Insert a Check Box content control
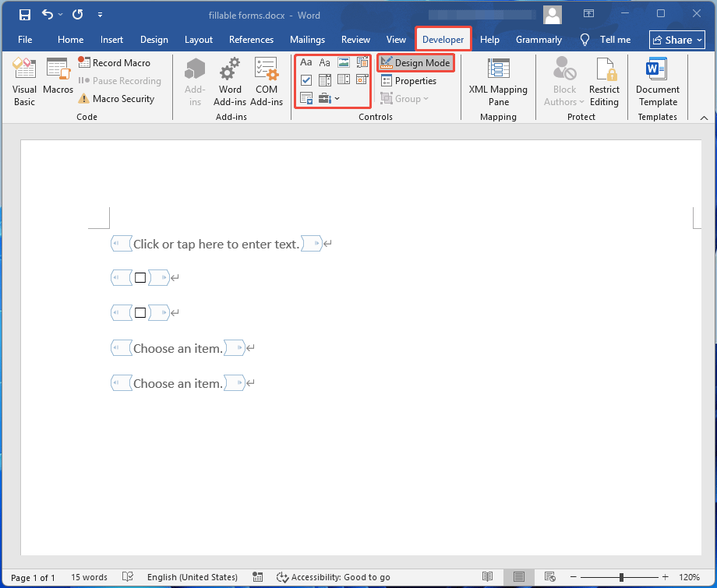 [x=306, y=79]
